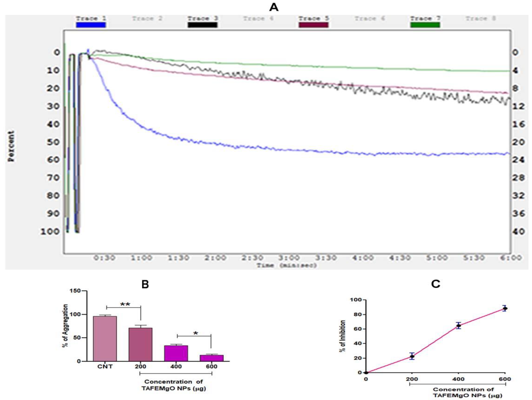Image resolution: width=532 pixels, height=400 pixels.
Task: Click the blue Trace 1 color swatch
Action: [x=91, y=25]
